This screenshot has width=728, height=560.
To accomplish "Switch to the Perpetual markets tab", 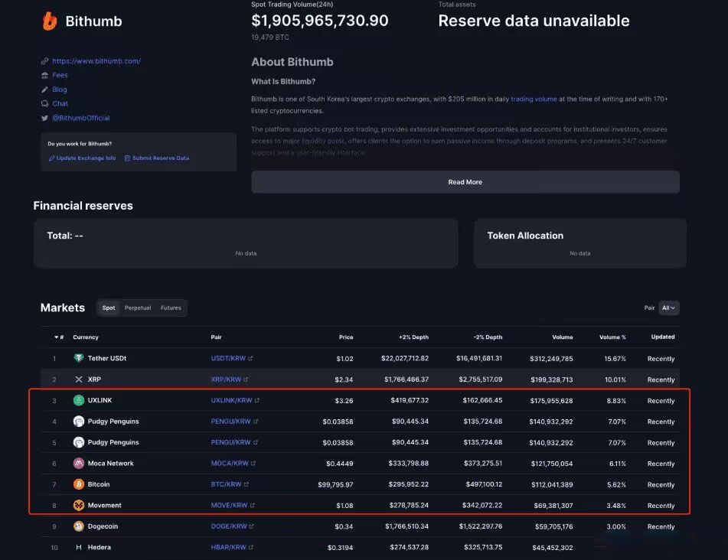I will click(138, 308).
